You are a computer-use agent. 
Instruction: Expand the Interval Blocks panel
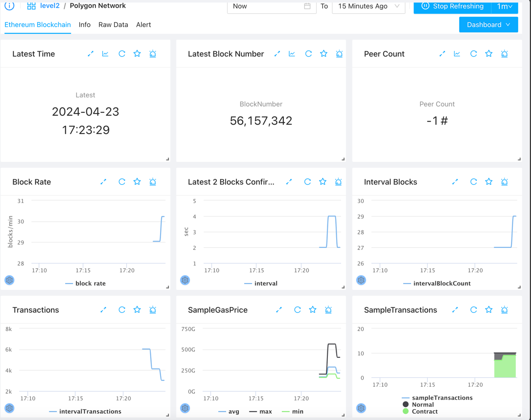[x=455, y=182]
